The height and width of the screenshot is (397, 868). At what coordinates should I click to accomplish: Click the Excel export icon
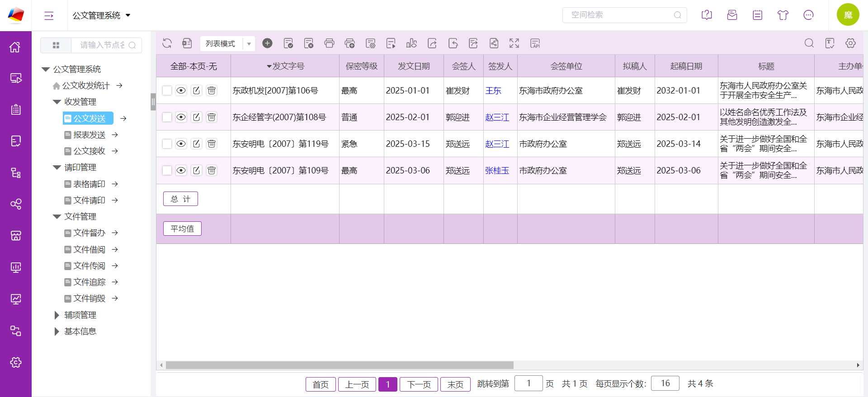tap(187, 43)
